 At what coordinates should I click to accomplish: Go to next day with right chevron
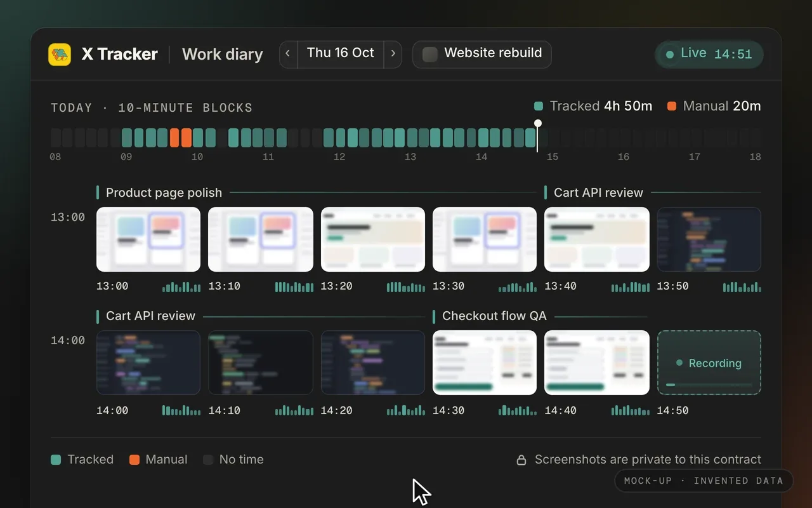coord(393,54)
